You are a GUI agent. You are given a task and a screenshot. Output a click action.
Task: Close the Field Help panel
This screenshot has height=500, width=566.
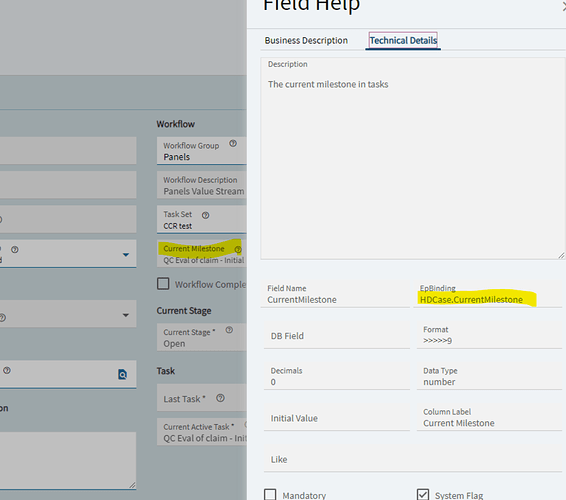point(564,6)
